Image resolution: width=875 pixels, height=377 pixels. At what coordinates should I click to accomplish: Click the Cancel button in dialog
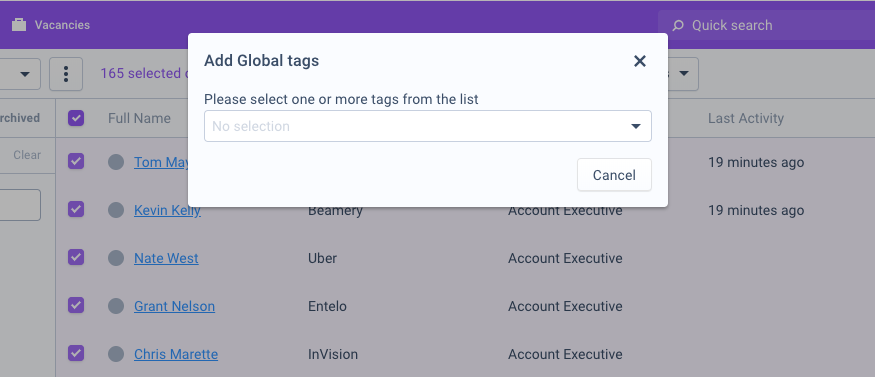[614, 175]
